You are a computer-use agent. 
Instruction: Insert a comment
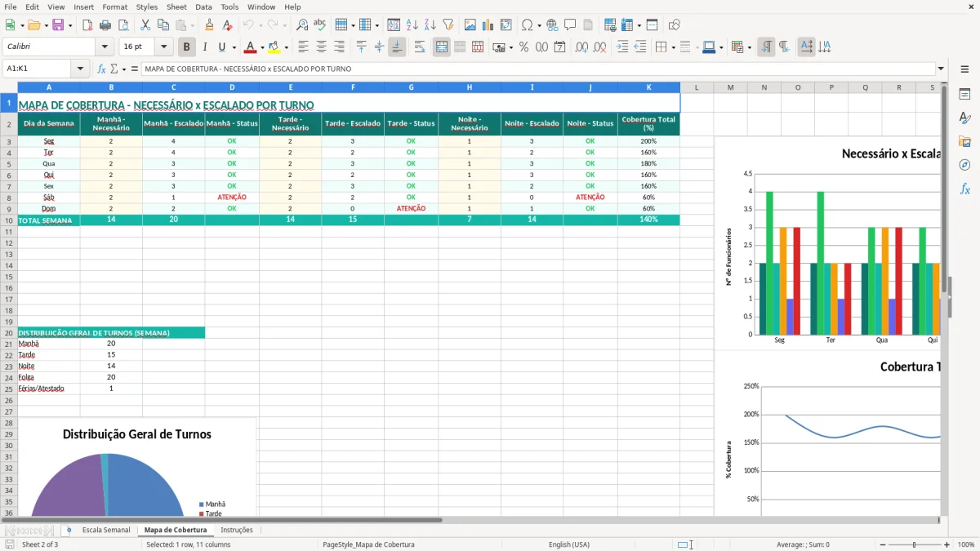coord(570,25)
